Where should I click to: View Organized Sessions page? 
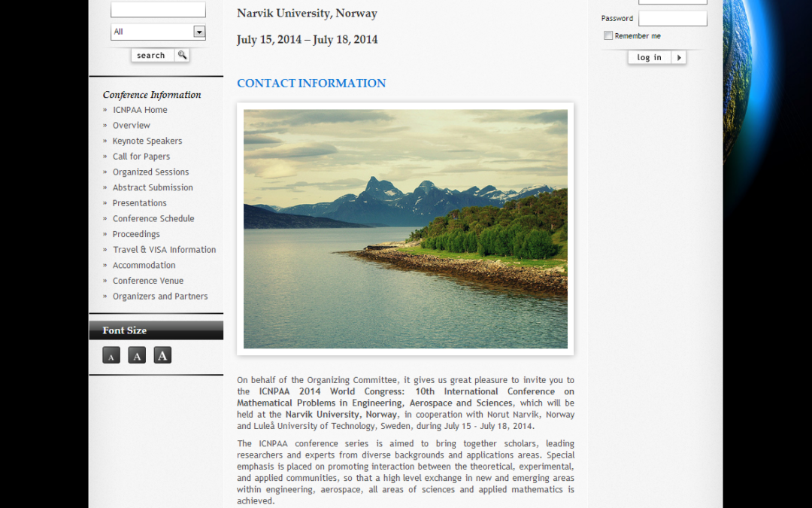[150, 172]
